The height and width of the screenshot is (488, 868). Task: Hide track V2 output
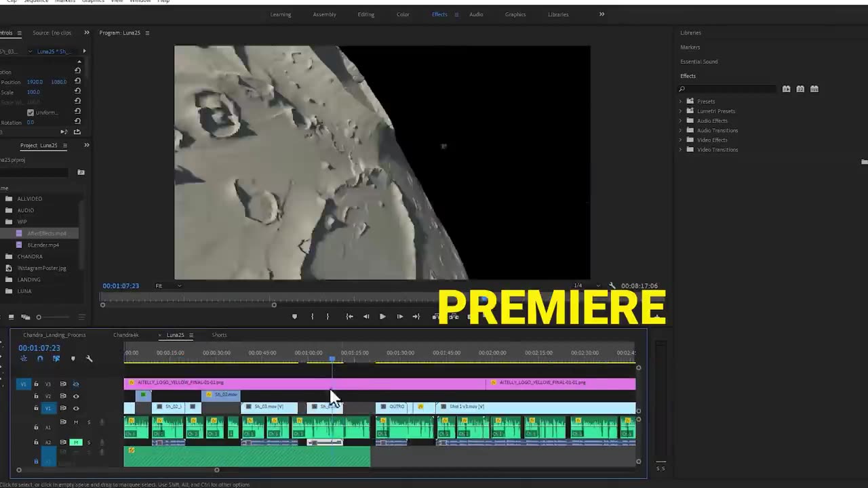76,396
